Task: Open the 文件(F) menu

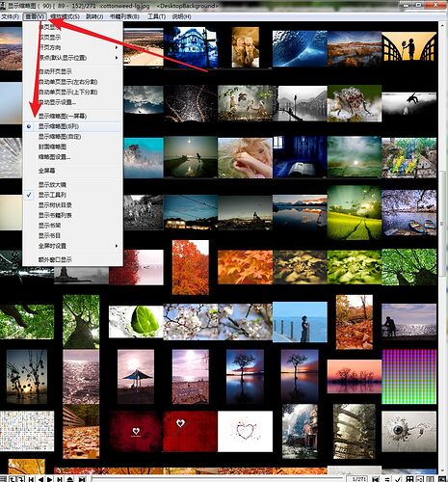Action: pos(11,16)
